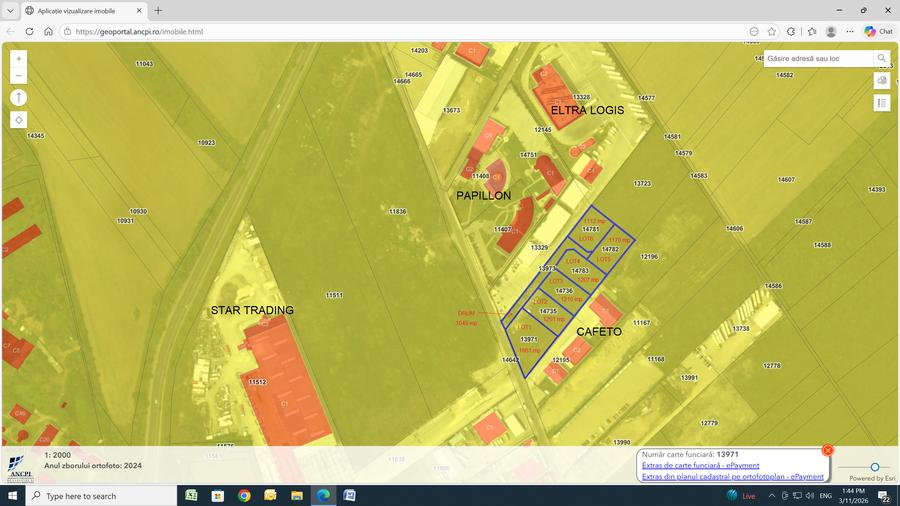Click the address search magnifier button
This screenshot has width=900, height=506.
[x=881, y=59]
